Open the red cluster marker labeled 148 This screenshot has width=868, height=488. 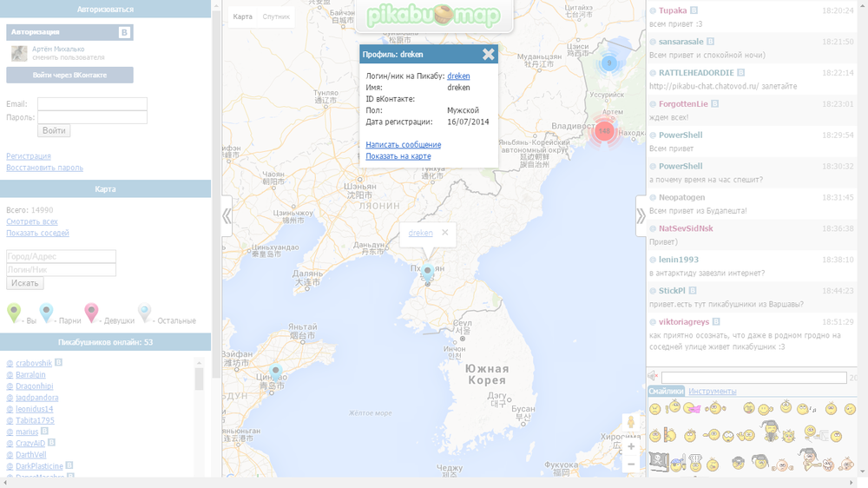coord(604,131)
